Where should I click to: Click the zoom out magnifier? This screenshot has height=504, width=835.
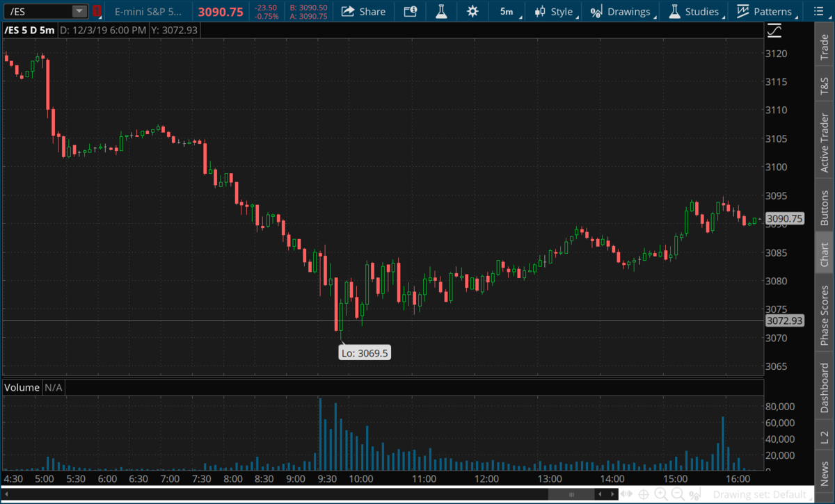pos(678,494)
